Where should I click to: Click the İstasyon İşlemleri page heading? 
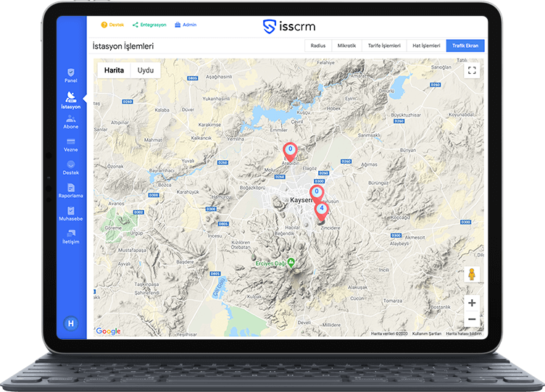(x=123, y=46)
